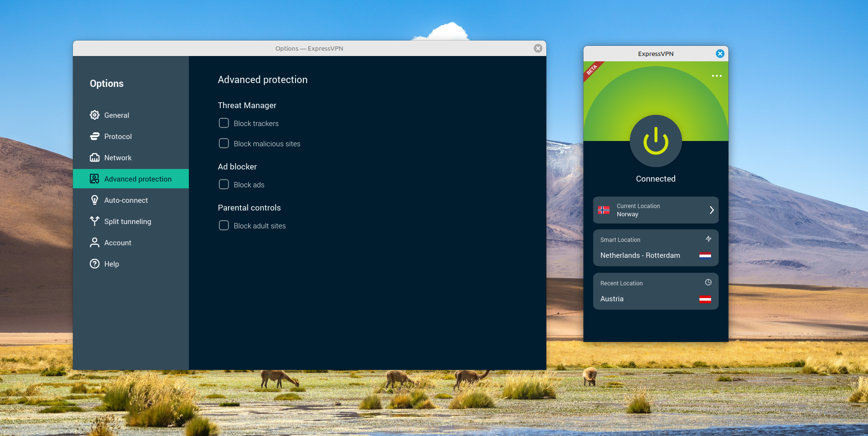
Task: Click the Advanced protection page heading
Action: click(263, 80)
